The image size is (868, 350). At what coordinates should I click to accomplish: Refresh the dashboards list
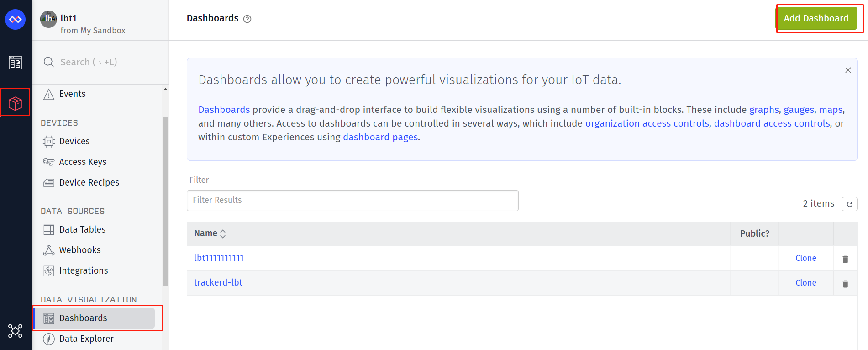(849, 204)
